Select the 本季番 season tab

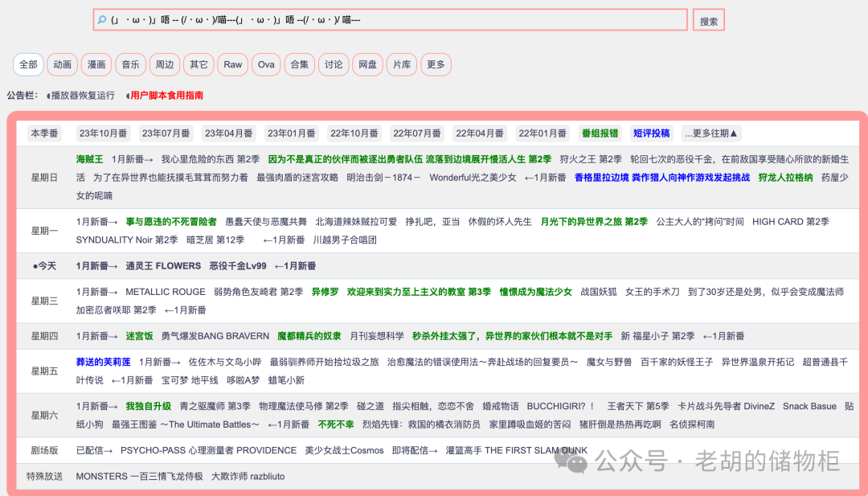coord(44,133)
